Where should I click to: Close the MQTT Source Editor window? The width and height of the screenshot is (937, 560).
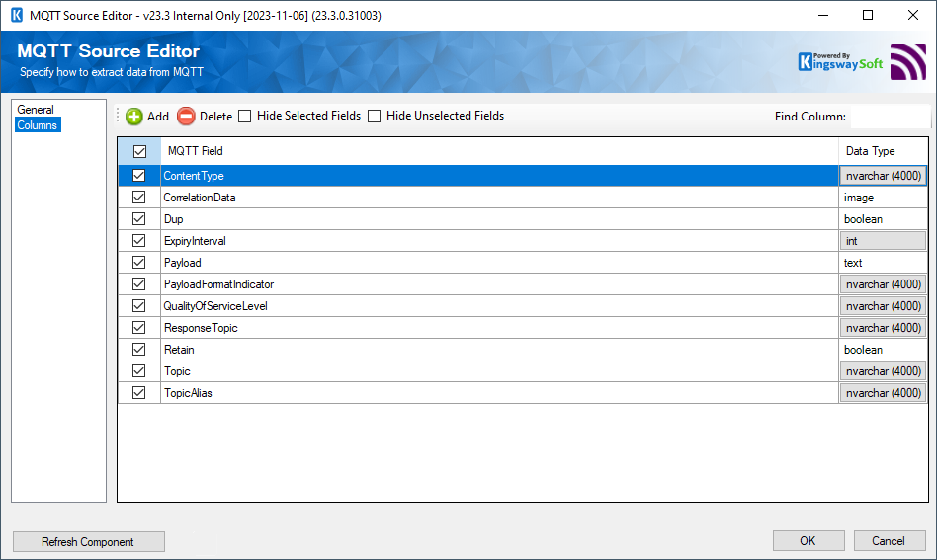[x=913, y=15]
